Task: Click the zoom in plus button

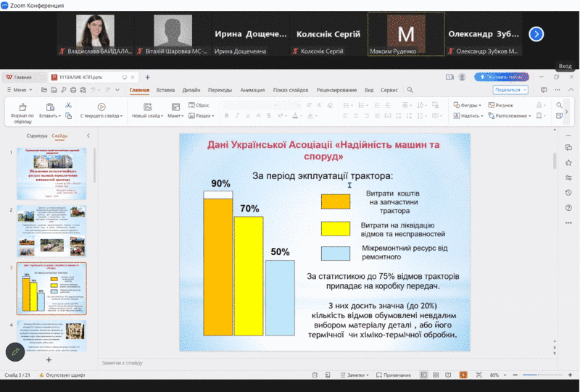Action: point(570,375)
